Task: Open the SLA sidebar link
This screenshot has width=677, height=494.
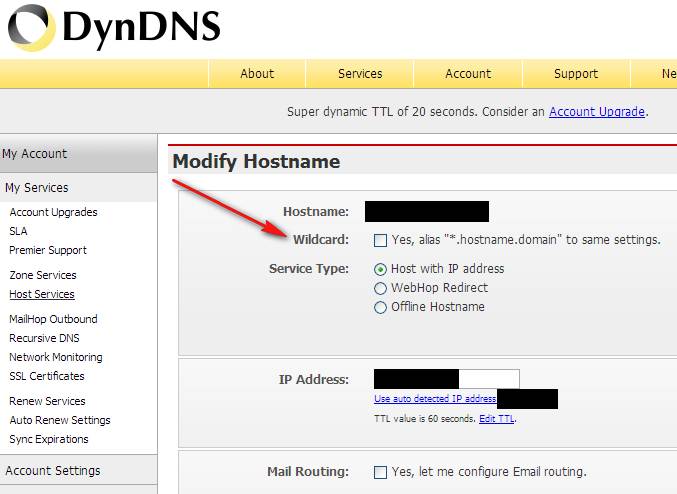Action: coord(18,231)
